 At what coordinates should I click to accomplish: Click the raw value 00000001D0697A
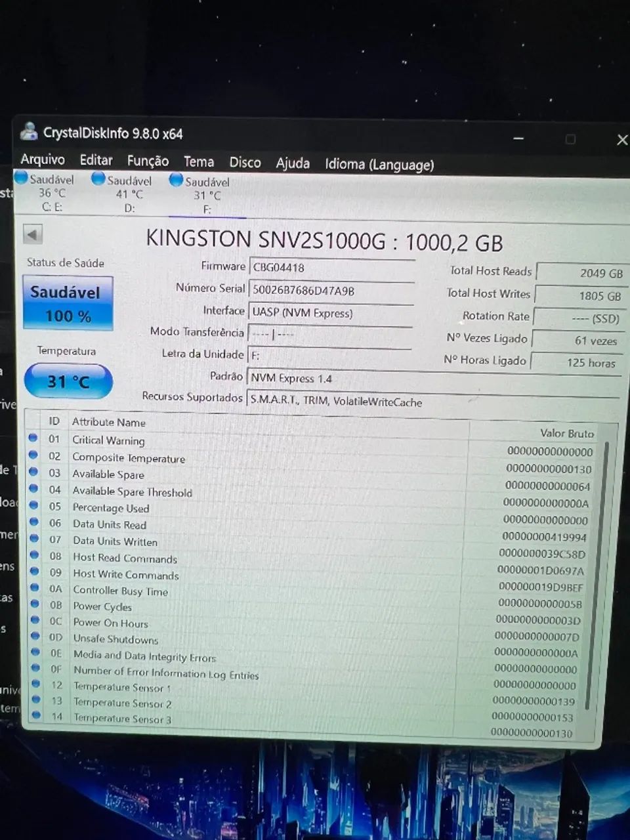[x=541, y=570]
